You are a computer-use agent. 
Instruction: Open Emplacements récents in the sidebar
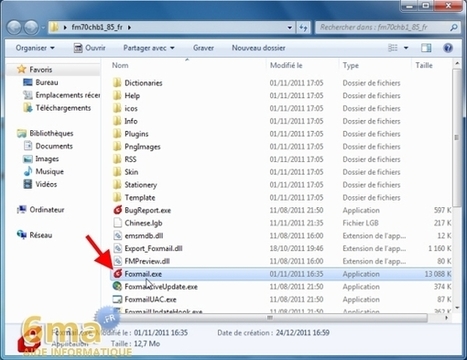[x=61, y=95]
